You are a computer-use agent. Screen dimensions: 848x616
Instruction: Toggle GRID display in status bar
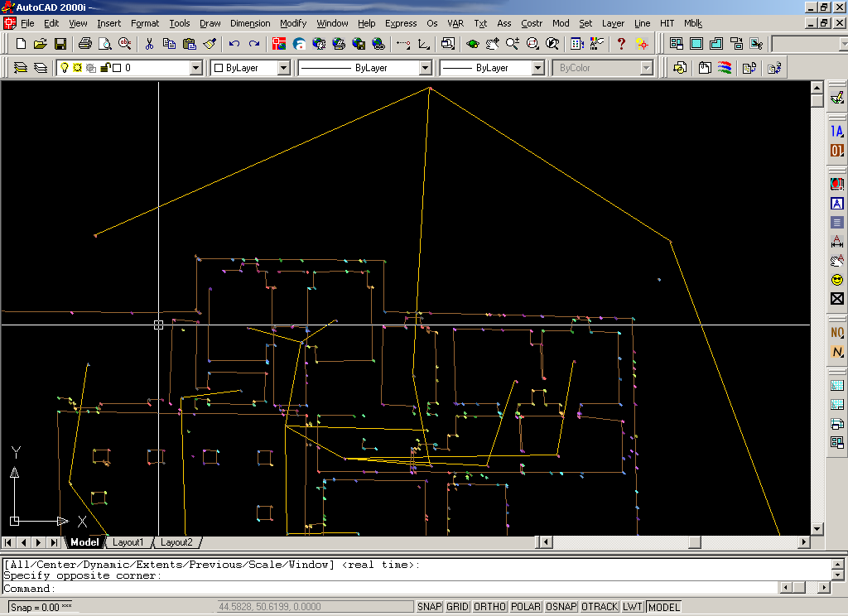(x=457, y=607)
